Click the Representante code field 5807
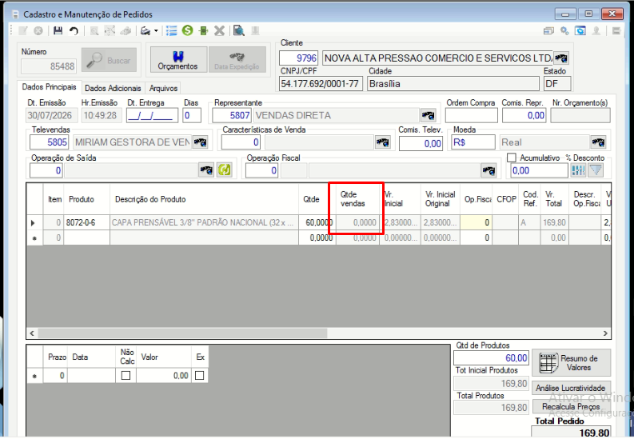634x439 pixels. 232,116
